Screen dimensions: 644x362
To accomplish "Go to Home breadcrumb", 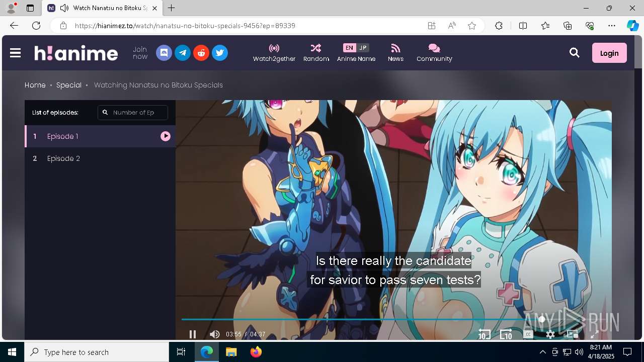I will (x=35, y=85).
